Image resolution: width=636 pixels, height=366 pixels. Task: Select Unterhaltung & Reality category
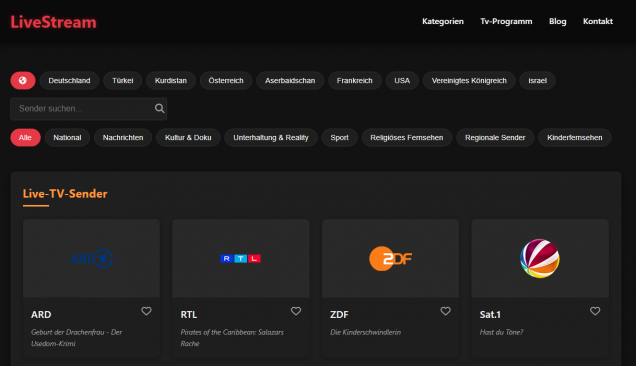(x=271, y=138)
